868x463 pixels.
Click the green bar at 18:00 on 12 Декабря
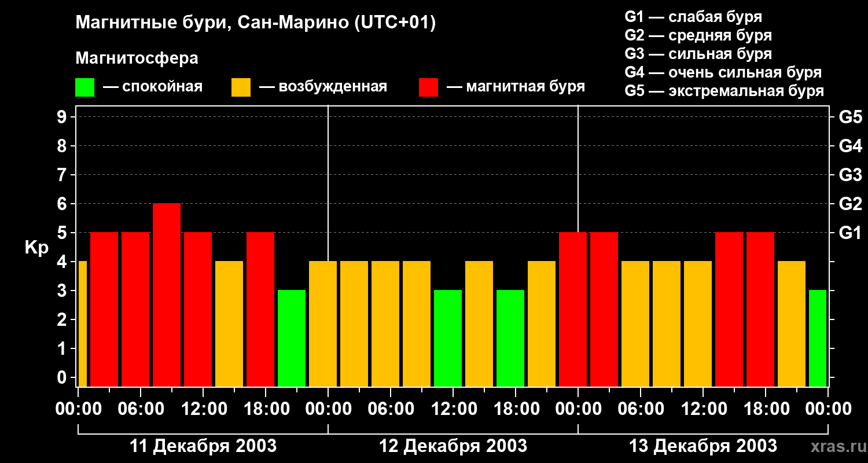pos(510,338)
